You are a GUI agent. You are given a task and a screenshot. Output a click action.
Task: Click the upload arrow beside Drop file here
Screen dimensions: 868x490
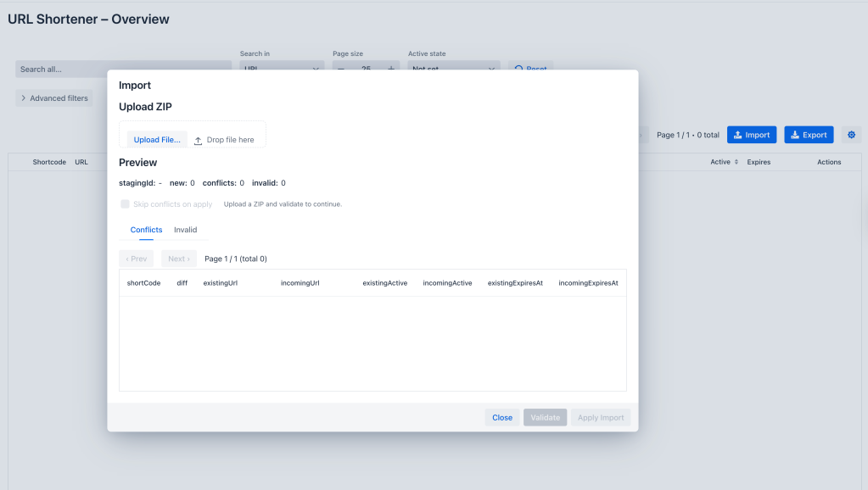pyautogui.click(x=197, y=141)
